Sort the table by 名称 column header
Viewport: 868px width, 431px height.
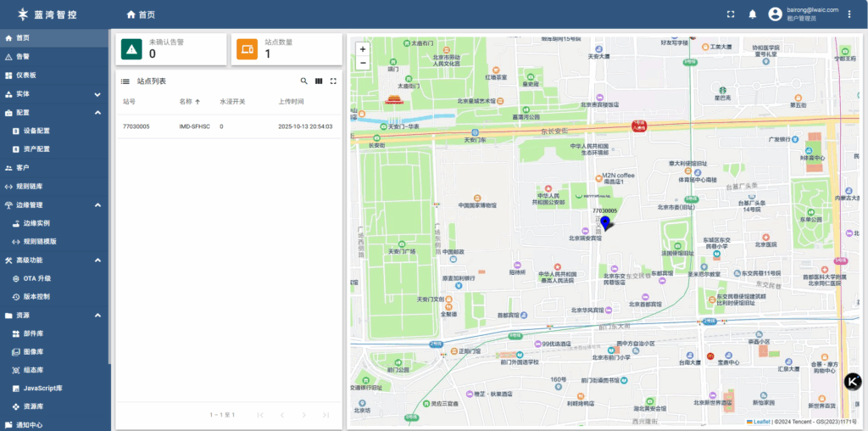point(186,101)
